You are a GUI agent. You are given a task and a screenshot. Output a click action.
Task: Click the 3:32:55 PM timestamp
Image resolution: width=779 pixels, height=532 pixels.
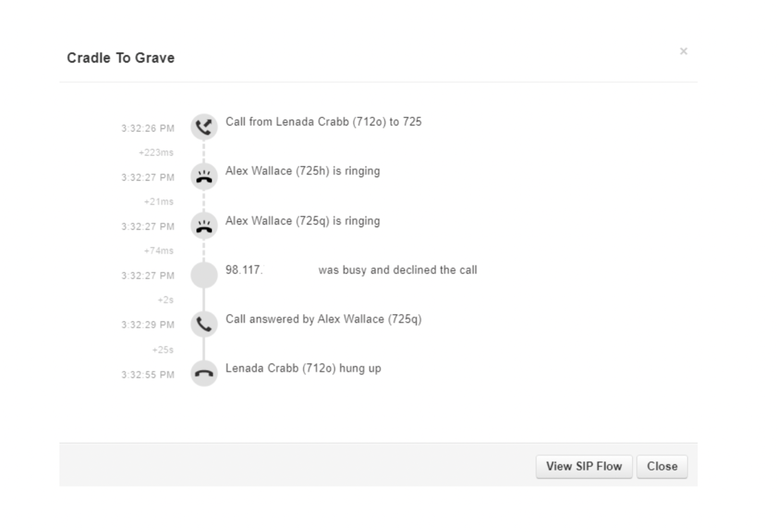148,375
